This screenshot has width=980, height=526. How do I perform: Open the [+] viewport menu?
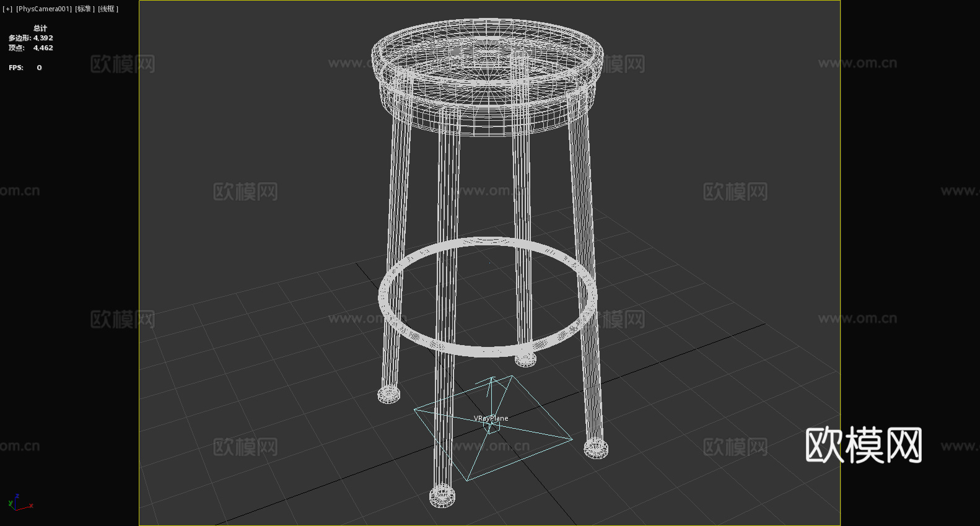pos(7,9)
